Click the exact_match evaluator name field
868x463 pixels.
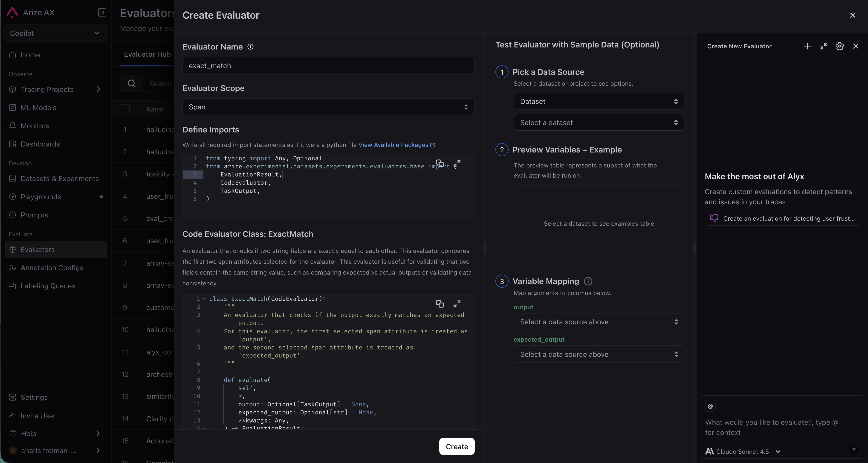328,65
